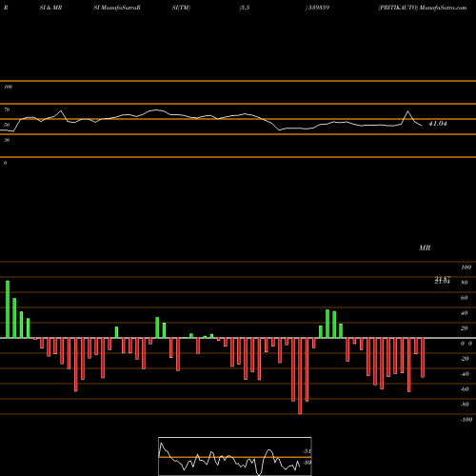This screenshot has height=476, width=476.
Task: Click the MR panel label
Action: point(425,248)
